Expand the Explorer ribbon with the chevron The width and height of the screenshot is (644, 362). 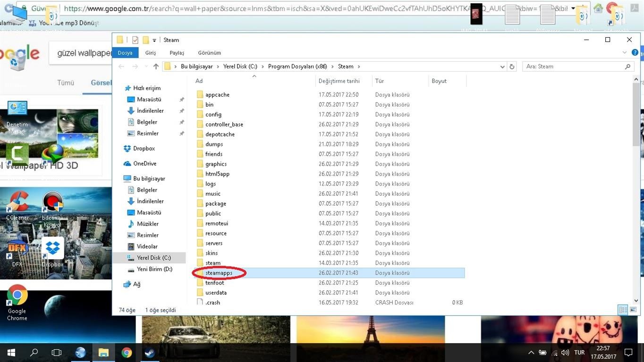[625, 52]
